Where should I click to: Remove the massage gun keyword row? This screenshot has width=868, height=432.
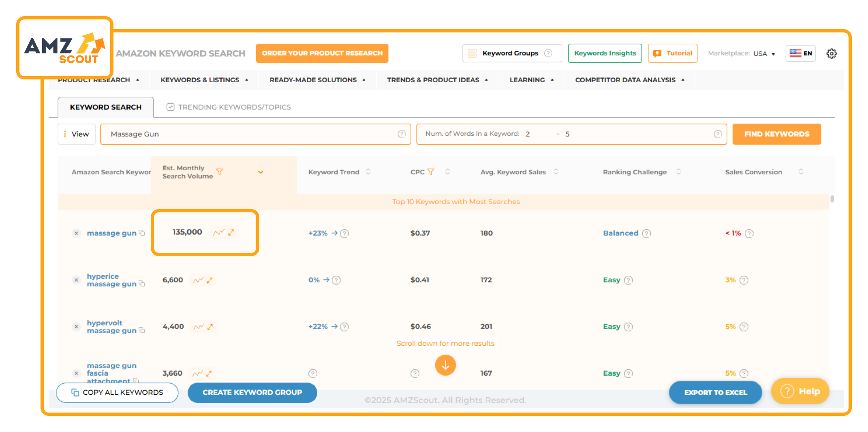(x=76, y=233)
